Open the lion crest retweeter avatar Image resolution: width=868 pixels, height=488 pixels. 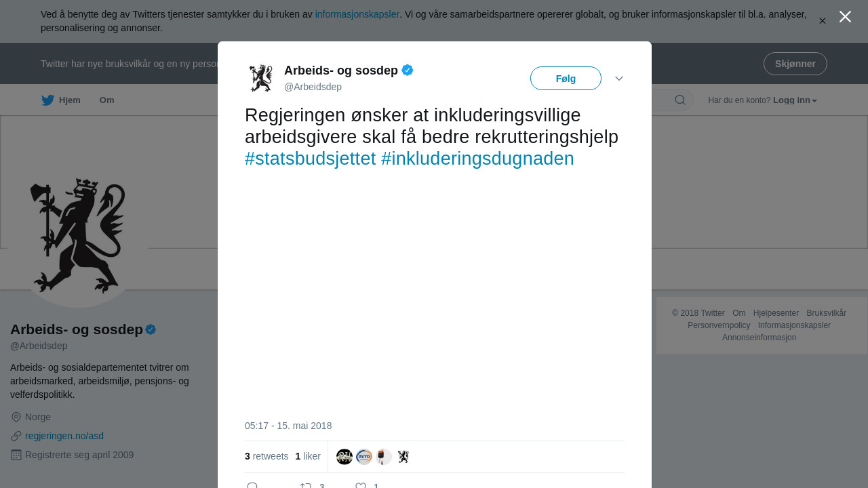coord(403,457)
